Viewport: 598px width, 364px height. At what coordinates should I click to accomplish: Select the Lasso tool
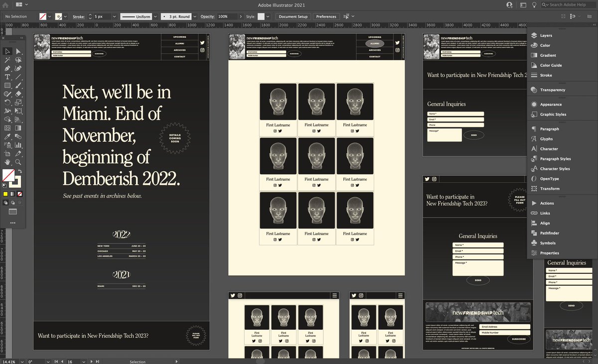18,60
